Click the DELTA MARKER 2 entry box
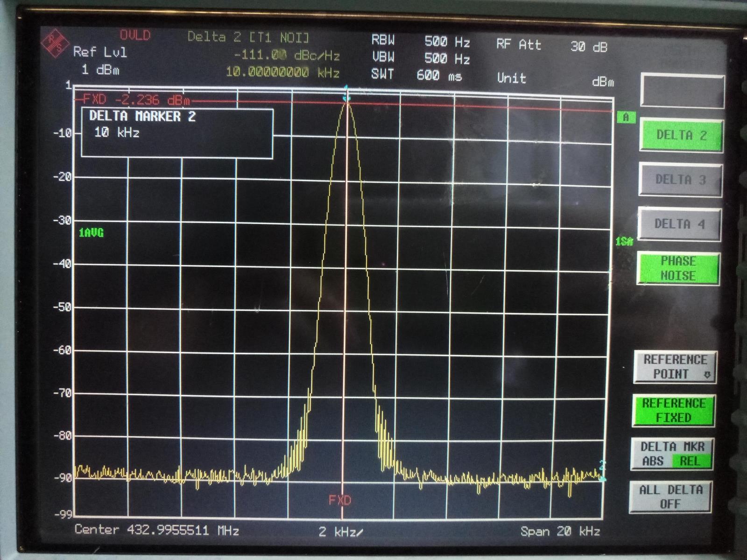Image resolution: width=747 pixels, height=560 pixels. coord(177,133)
